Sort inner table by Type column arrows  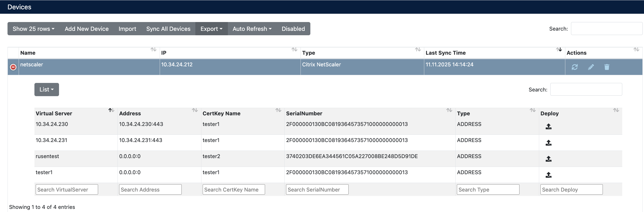tap(533, 110)
